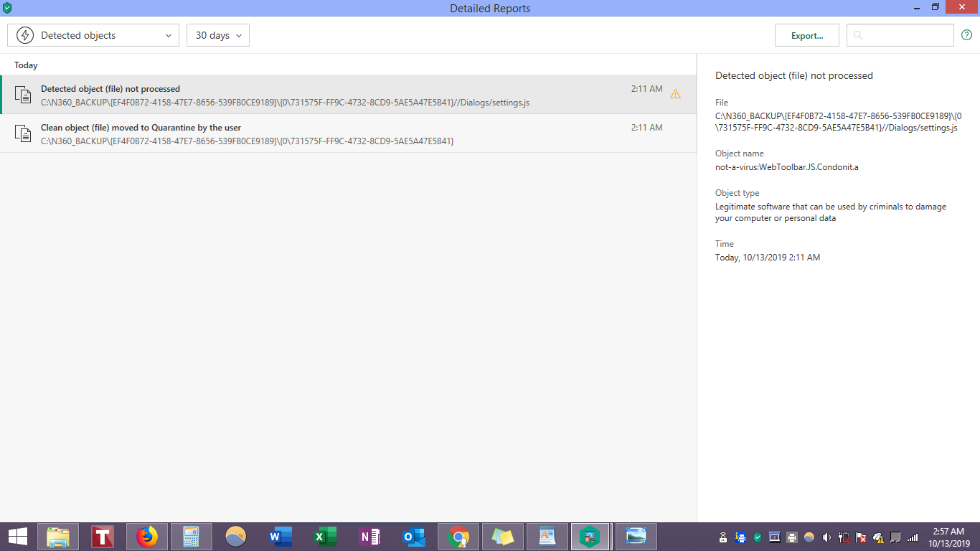Open File Explorer from the taskbar

58,537
